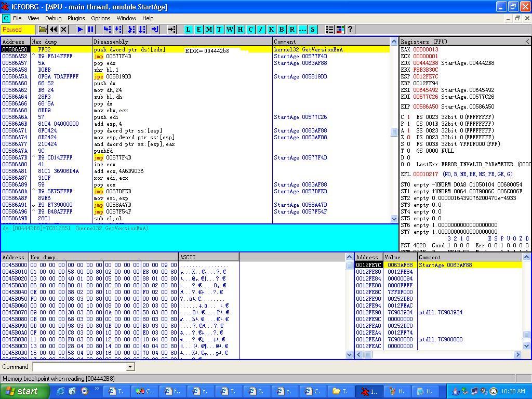Click the Run program play icon

pyautogui.click(x=80, y=30)
